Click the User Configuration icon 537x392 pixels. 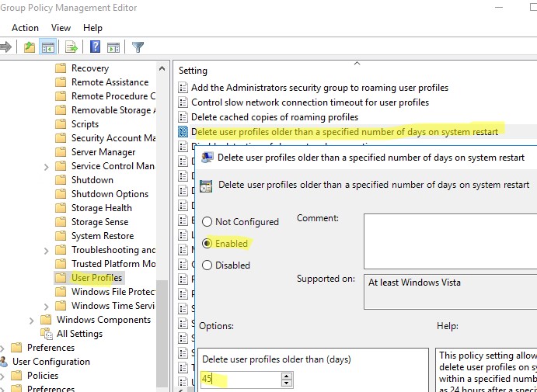(x=4, y=362)
